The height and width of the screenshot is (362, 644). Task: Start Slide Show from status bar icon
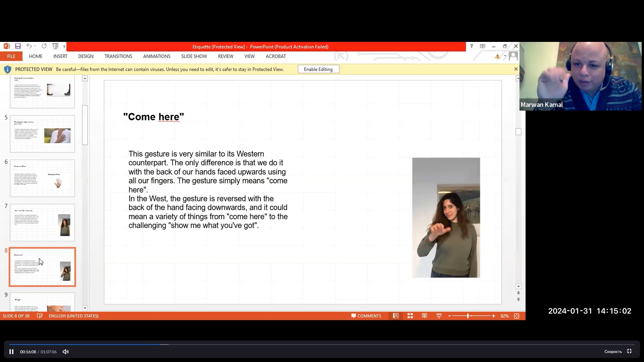click(x=439, y=316)
